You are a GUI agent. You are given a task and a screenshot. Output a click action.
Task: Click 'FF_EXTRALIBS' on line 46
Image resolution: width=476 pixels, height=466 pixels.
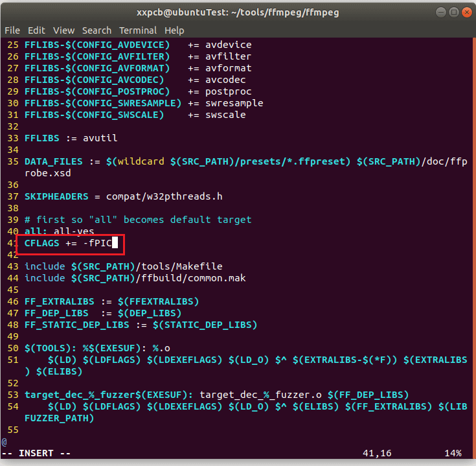tap(59, 301)
